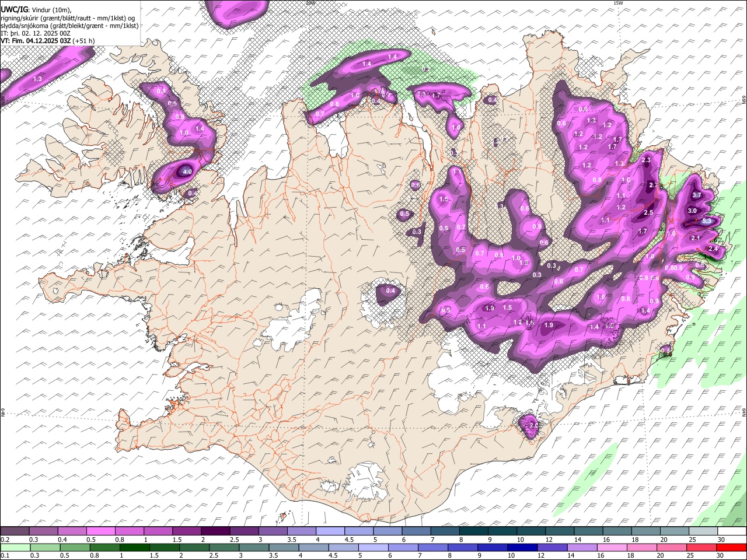This screenshot has width=747, height=560.
Task: Pick the bright magenta 0.5 swatch, upper legend row
Action: pos(100,531)
